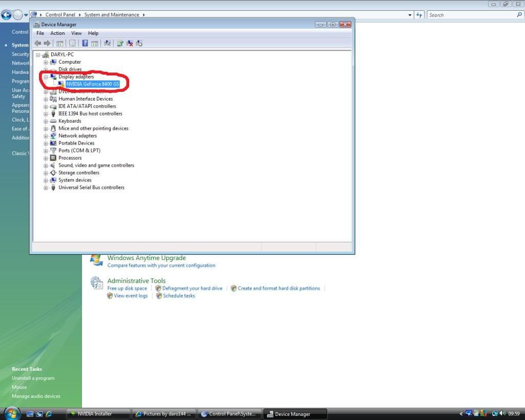Open Internet Explorer from Quick Launch
This screenshot has height=420, width=525.
[x=49, y=414]
